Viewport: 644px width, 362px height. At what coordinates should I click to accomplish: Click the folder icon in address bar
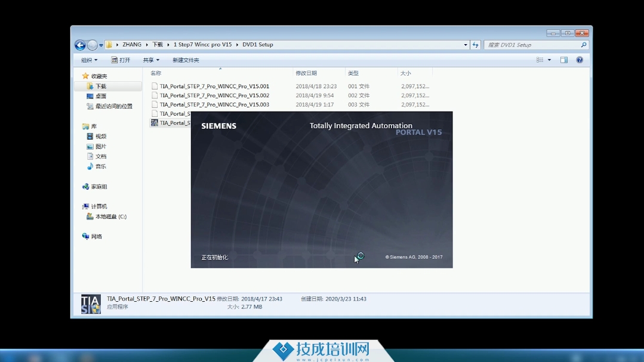point(109,45)
